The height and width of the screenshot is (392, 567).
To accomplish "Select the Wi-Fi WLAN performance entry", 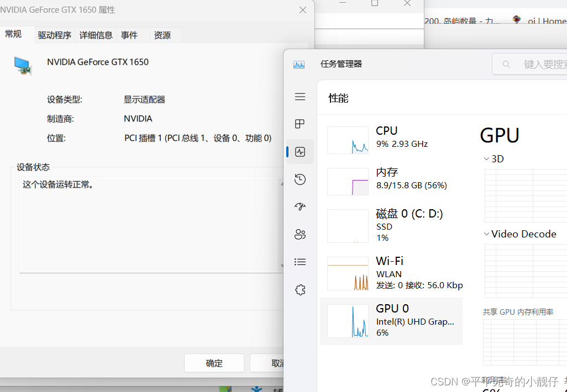I will (x=391, y=273).
